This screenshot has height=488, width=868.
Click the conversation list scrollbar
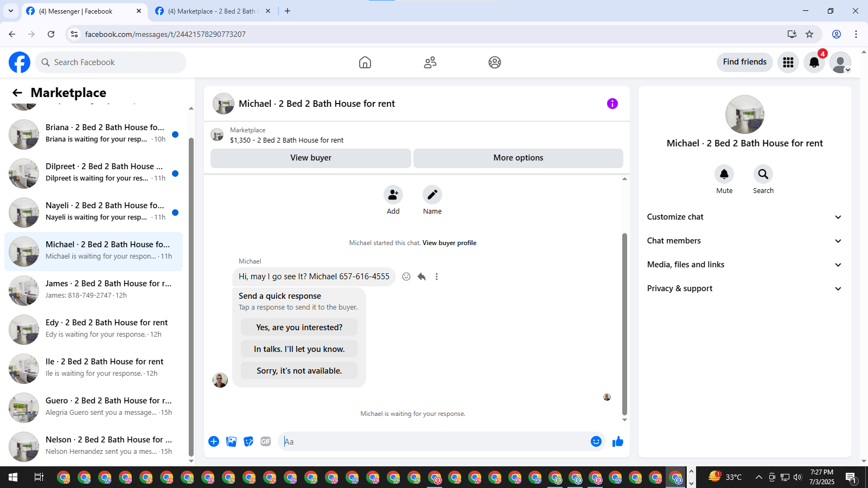191,297
